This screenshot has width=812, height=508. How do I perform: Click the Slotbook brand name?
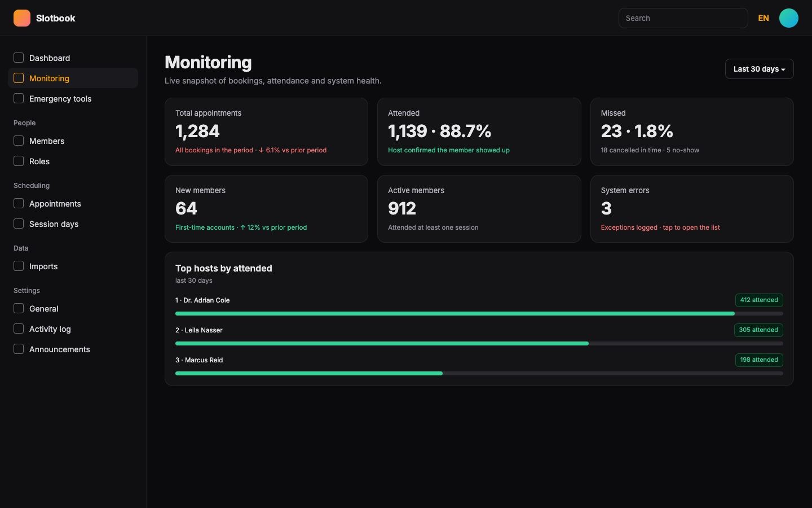click(55, 18)
